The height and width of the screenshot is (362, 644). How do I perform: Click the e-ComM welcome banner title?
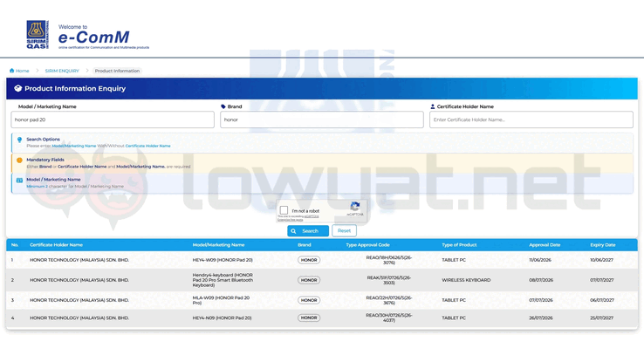click(93, 38)
